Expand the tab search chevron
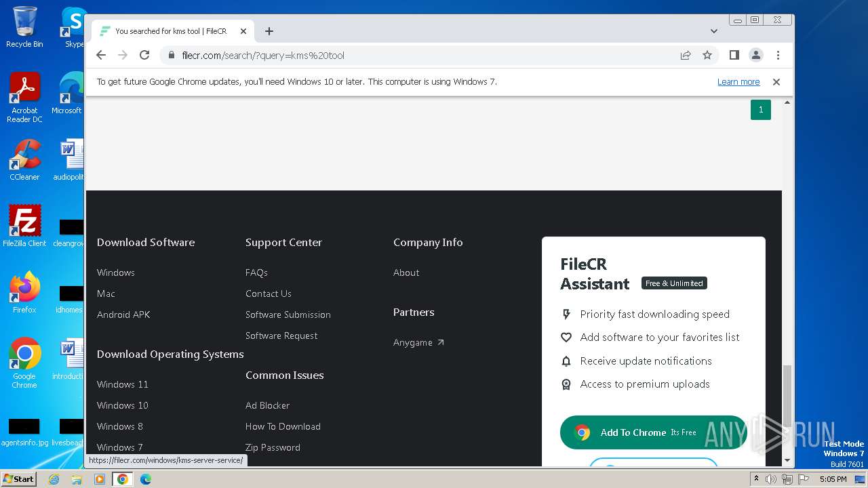This screenshot has width=868, height=488. [x=714, y=31]
